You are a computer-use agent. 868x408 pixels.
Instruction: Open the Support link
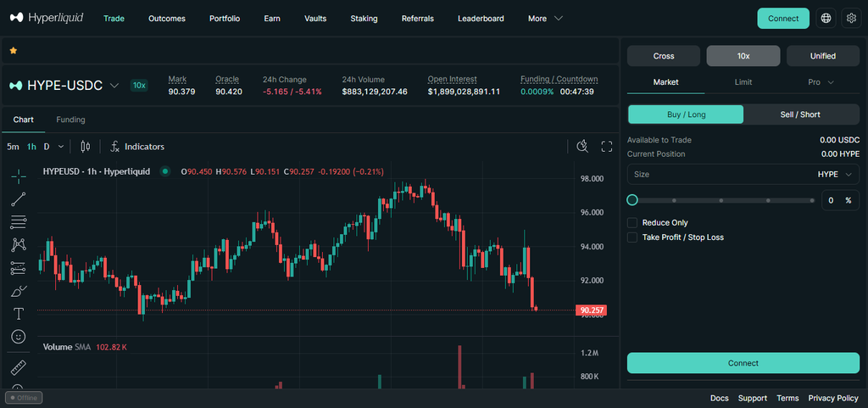coord(753,398)
